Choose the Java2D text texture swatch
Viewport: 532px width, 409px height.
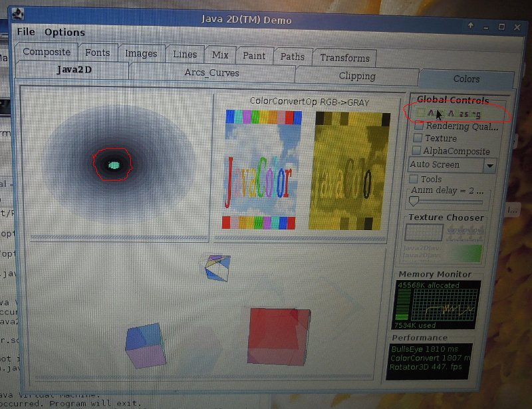(x=424, y=253)
